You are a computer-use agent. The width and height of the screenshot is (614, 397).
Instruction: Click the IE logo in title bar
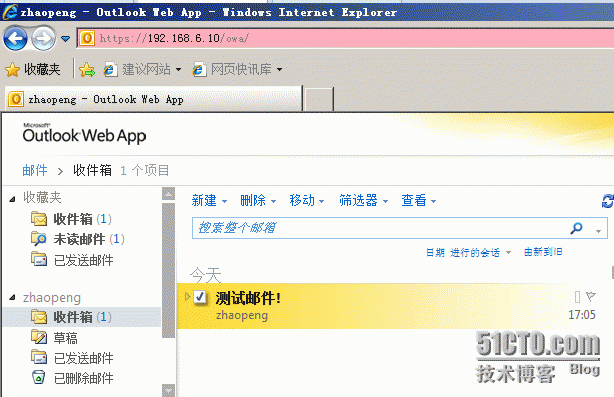pyautogui.click(x=10, y=12)
